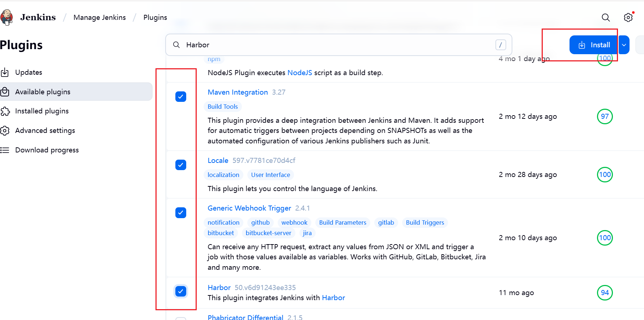This screenshot has height=320, width=644.
Task: Click the Jenkins butler logo
Action: click(x=7, y=17)
